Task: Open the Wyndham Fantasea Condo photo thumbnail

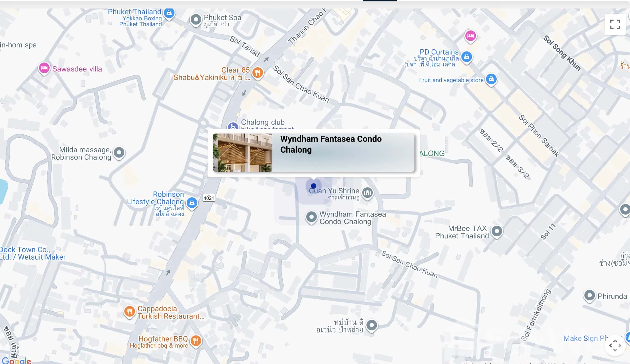Action: [242, 153]
